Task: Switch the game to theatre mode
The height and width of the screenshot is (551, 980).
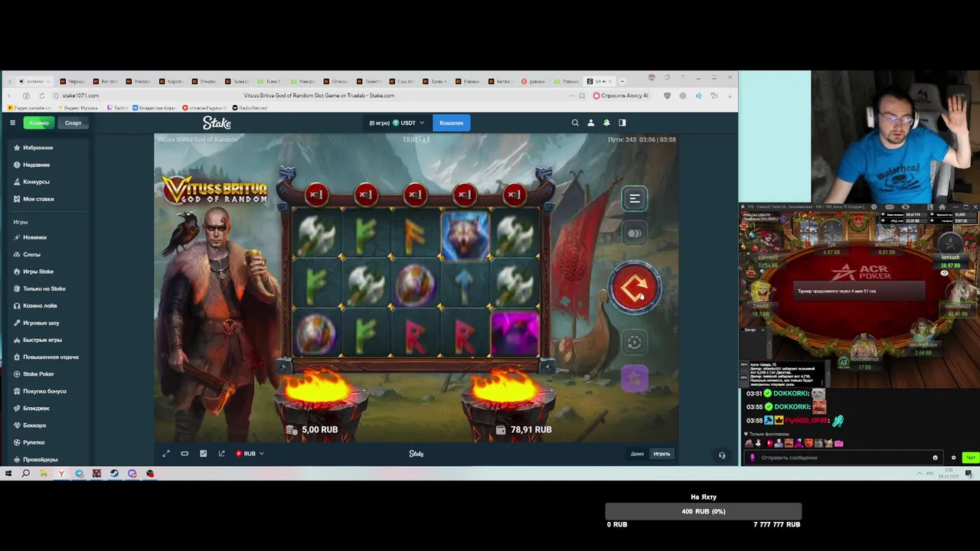Action: pyautogui.click(x=185, y=454)
